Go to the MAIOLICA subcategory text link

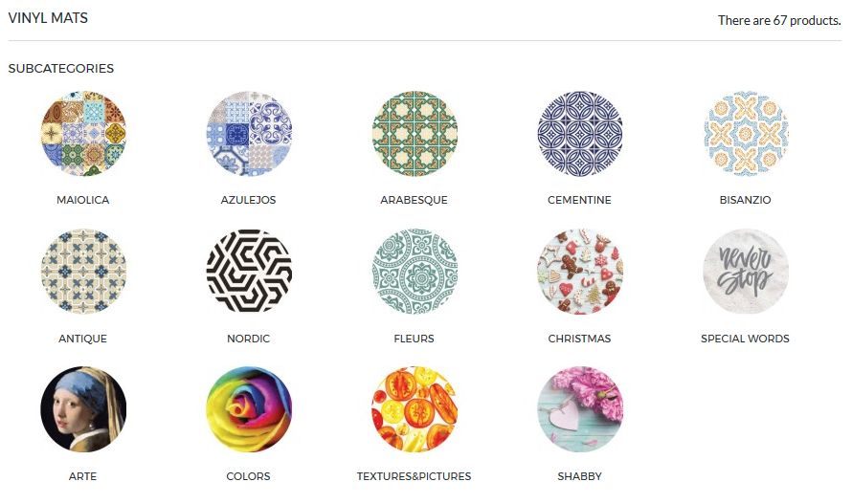83,200
